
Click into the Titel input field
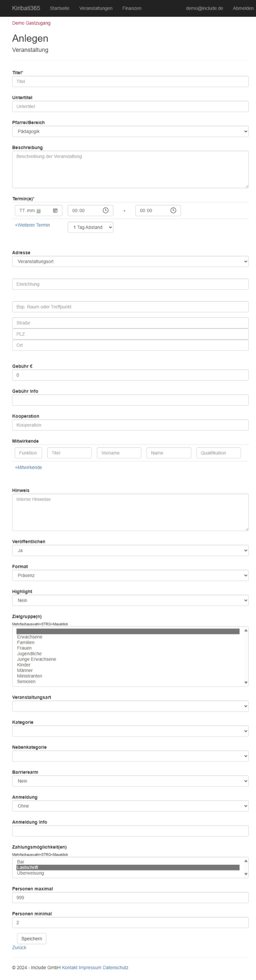tap(130, 81)
